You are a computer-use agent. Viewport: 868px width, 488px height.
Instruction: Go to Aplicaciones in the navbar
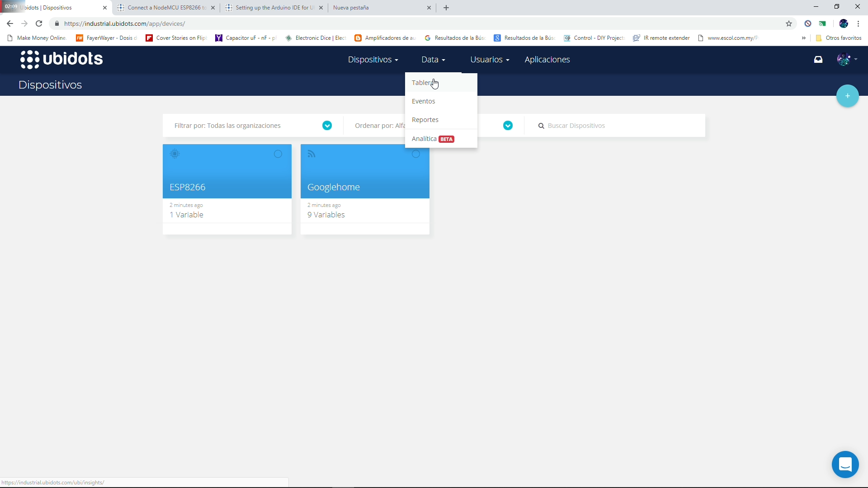point(547,60)
